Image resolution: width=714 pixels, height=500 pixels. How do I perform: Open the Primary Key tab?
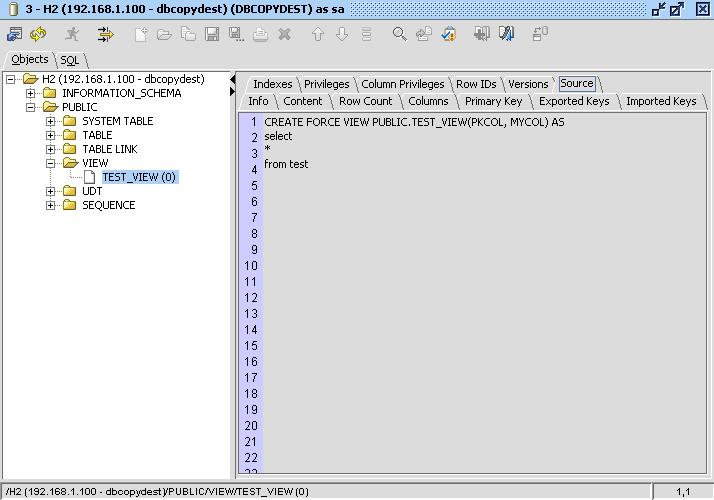[x=493, y=101]
